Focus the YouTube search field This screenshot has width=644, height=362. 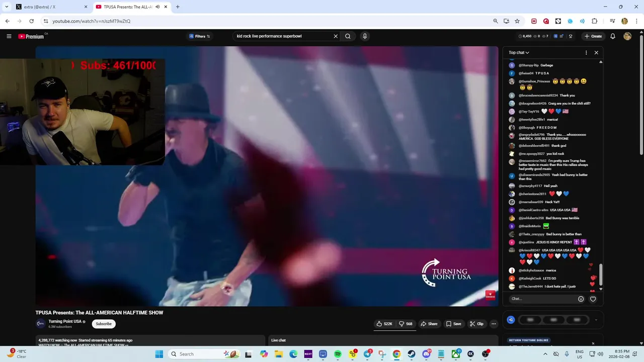tap(283, 36)
